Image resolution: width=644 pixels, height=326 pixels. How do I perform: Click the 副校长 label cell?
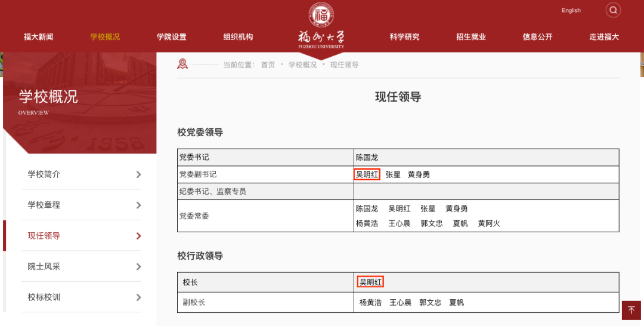click(266, 303)
